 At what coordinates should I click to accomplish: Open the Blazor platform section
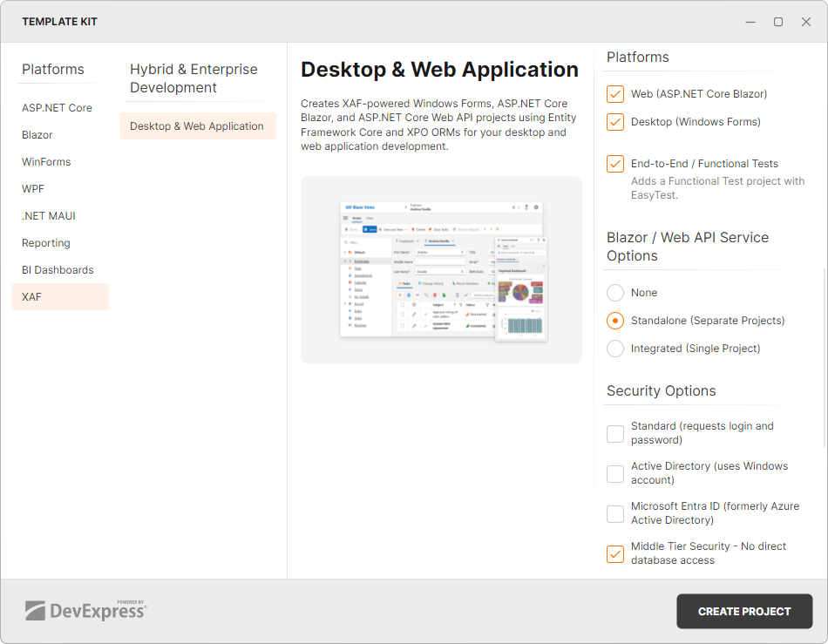(37, 134)
